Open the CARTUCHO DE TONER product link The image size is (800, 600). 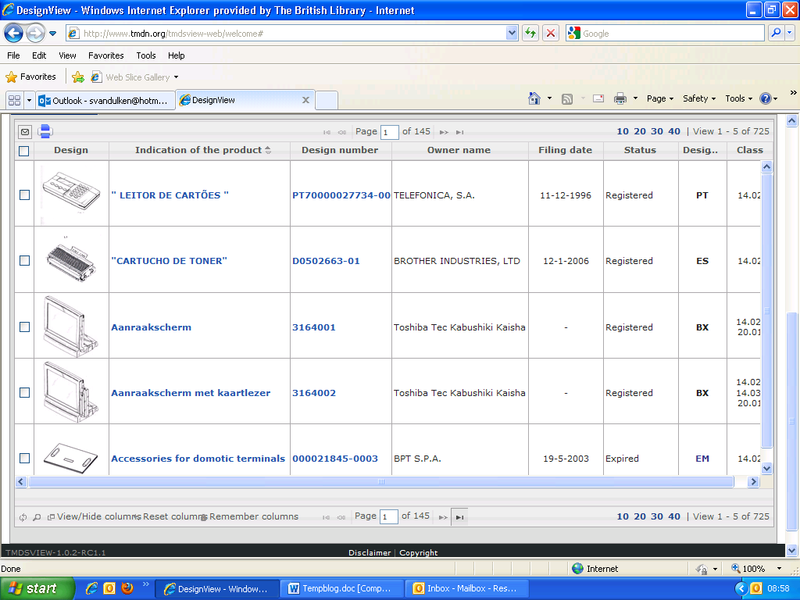pyautogui.click(x=169, y=261)
